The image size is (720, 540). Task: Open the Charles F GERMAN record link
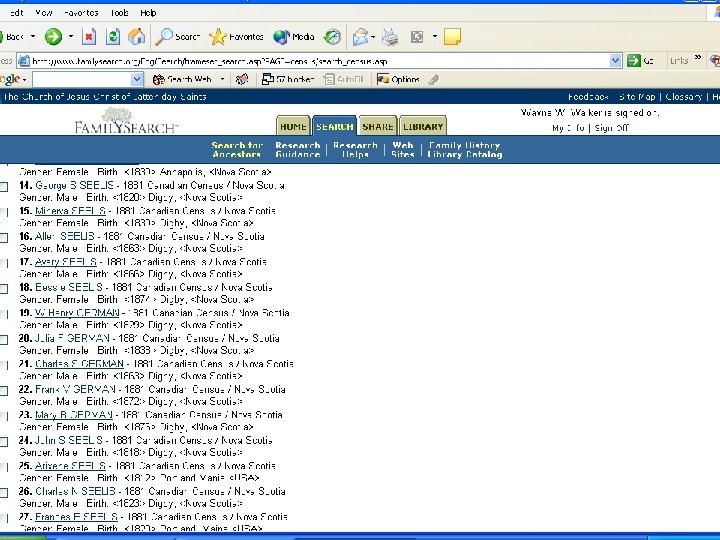coord(79,364)
